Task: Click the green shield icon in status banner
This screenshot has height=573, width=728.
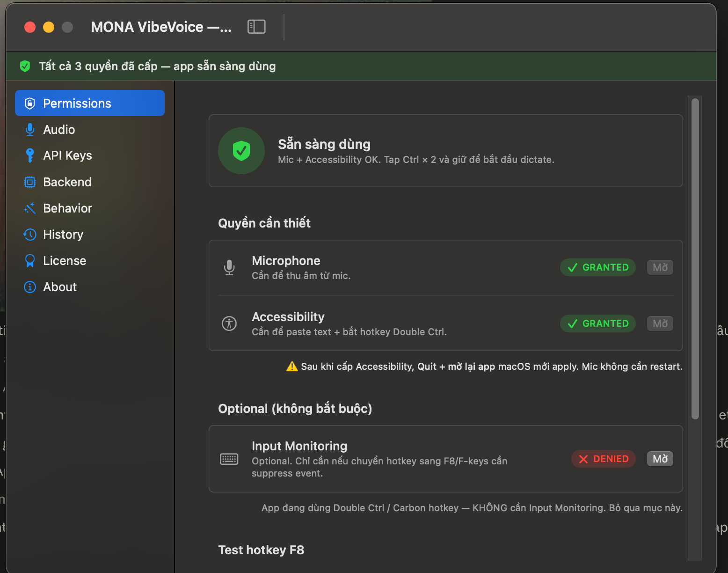Action: pyautogui.click(x=25, y=66)
